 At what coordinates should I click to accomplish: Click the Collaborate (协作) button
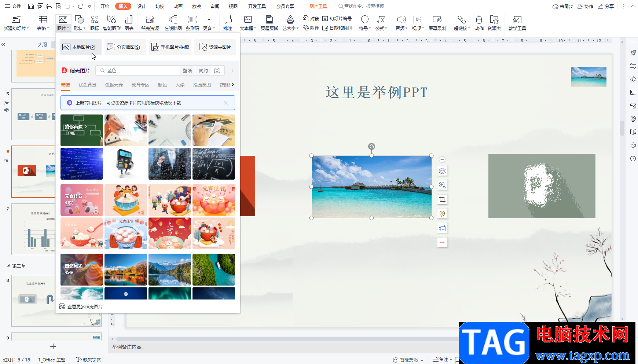tap(586, 6)
